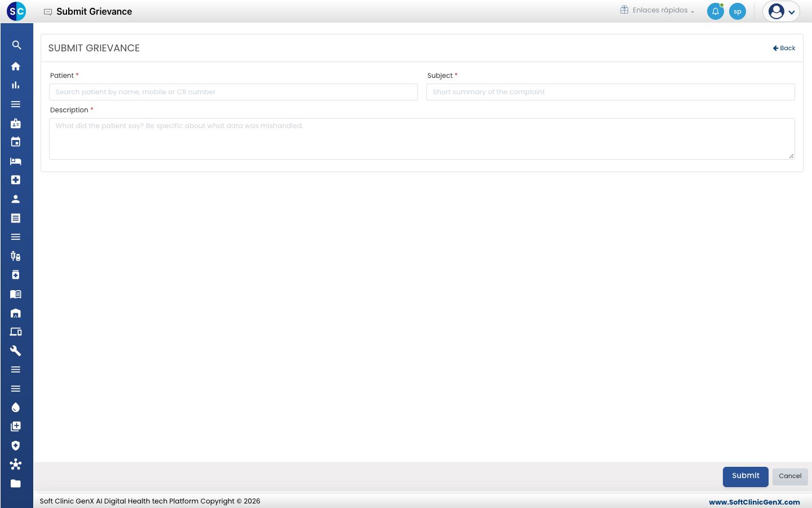Click the footer copyright text
The width and height of the screenshot is (812, 508).
tap(150, 501)
